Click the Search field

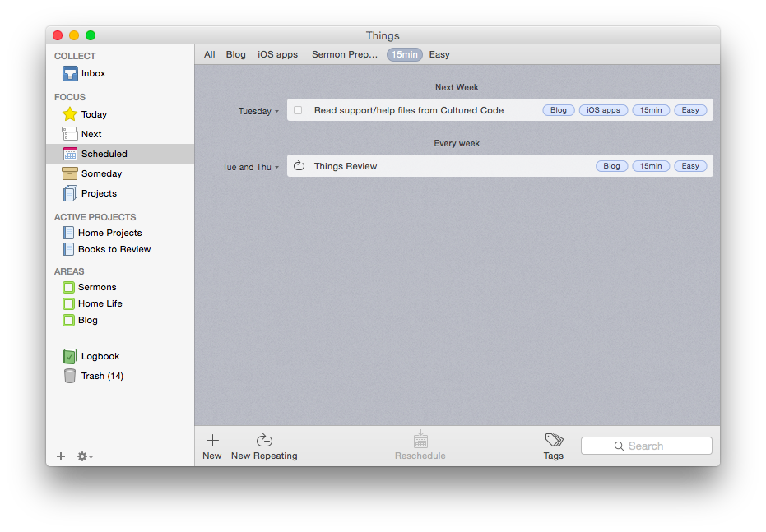[x=646, y=446]
